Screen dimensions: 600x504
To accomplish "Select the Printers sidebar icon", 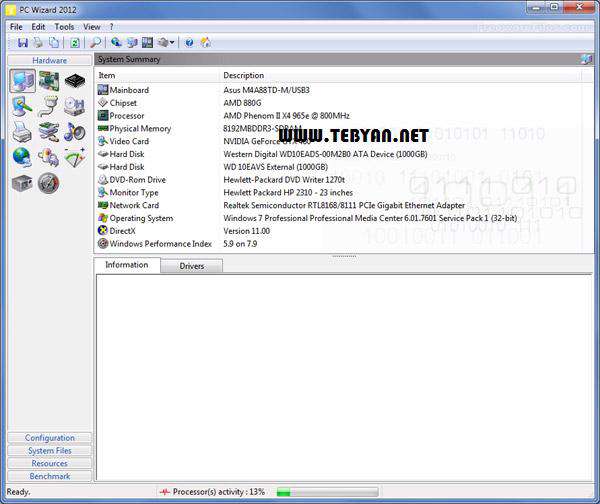I will coord(22,132).
